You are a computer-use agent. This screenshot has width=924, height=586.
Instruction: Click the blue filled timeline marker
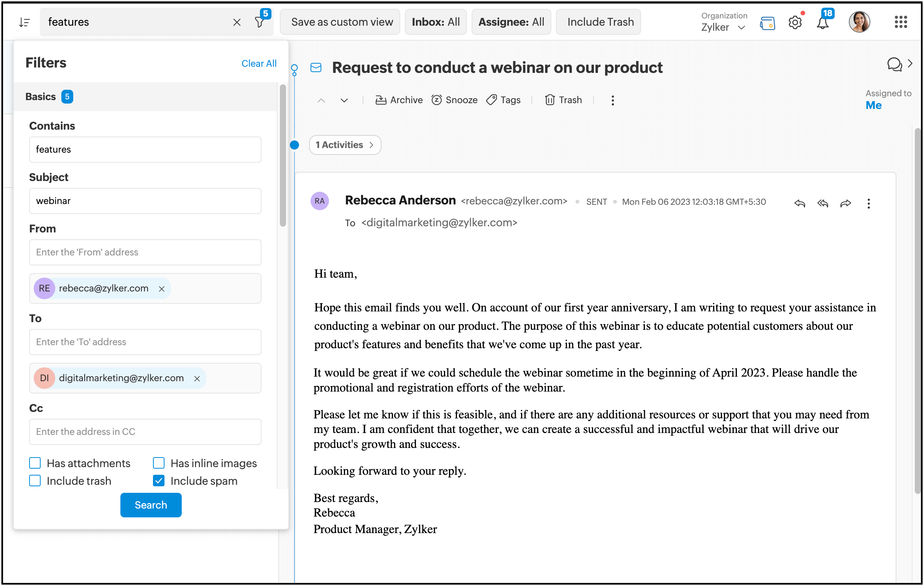coord(294,145)
